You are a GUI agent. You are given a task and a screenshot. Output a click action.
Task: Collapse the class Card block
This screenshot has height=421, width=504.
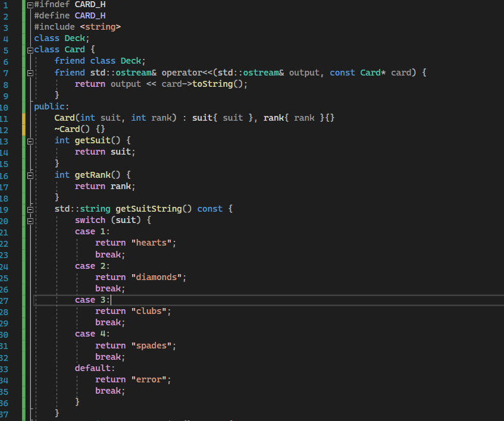pyautogui.click(x=30, y=51)
